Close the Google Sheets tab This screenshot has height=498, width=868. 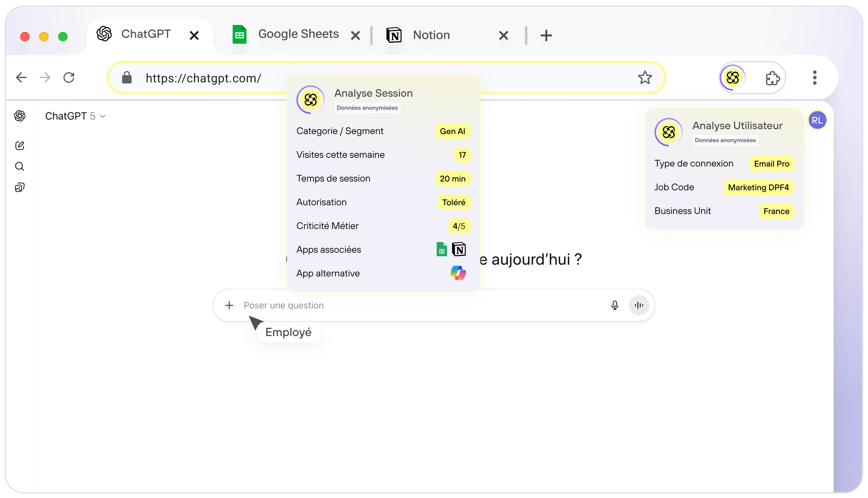coord(355,35)
